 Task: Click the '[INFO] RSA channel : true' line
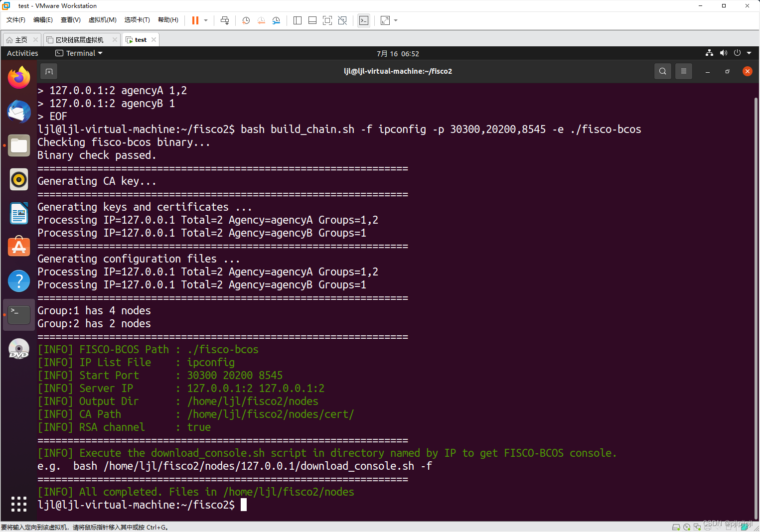click(x=124, y=427)
